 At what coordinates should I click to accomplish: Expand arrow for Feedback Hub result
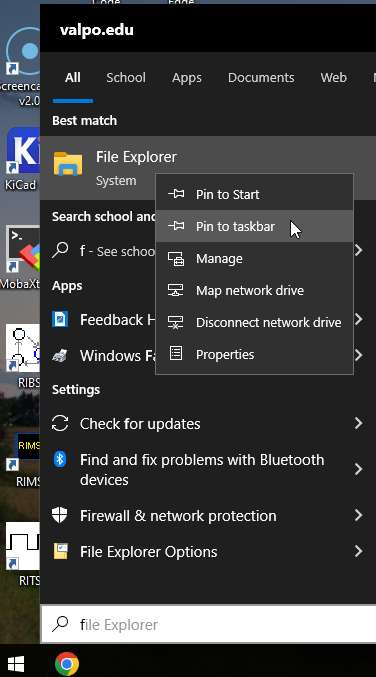[x=358, y=320]
